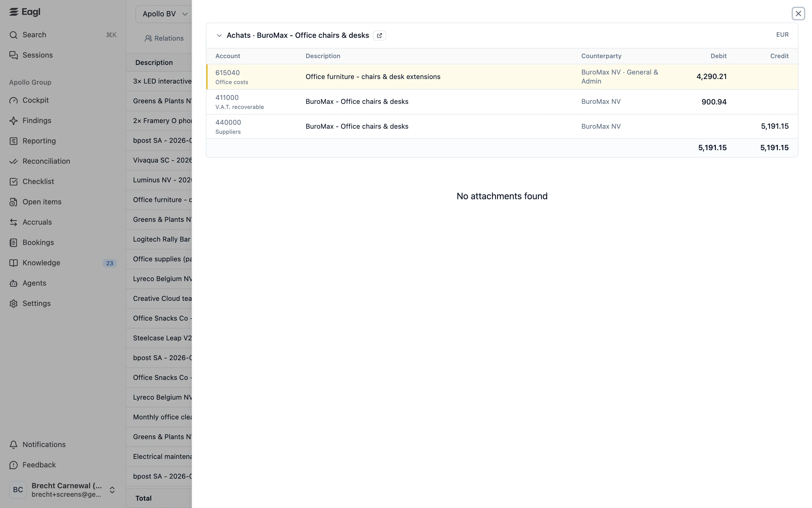Image resolution: width=812 pixels, height=508 pixels.
Task: Click the Reporting document icon
Action: [x=14, y=141]
